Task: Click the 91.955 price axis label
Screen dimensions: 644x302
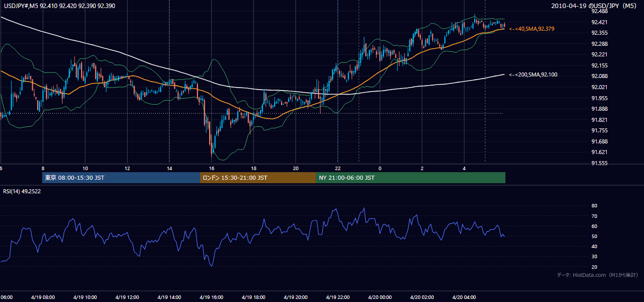Action: click(x=600, y=98)
